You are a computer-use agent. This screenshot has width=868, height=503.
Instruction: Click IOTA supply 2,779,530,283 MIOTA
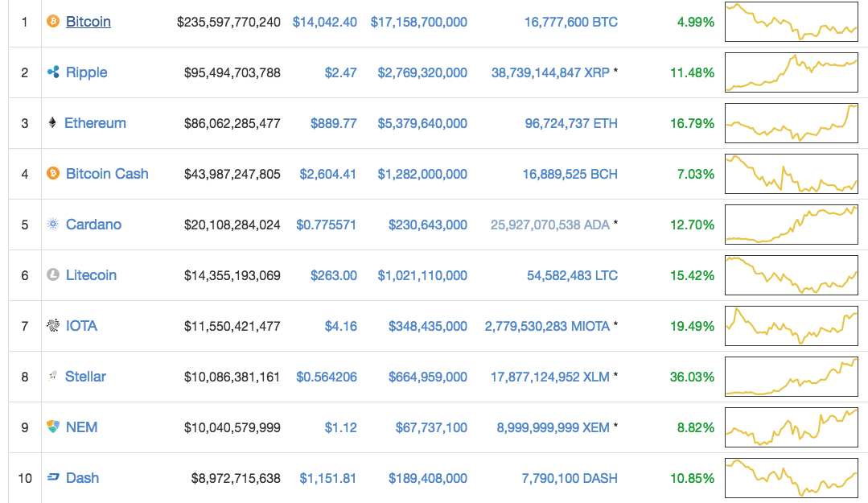point(547,326)
